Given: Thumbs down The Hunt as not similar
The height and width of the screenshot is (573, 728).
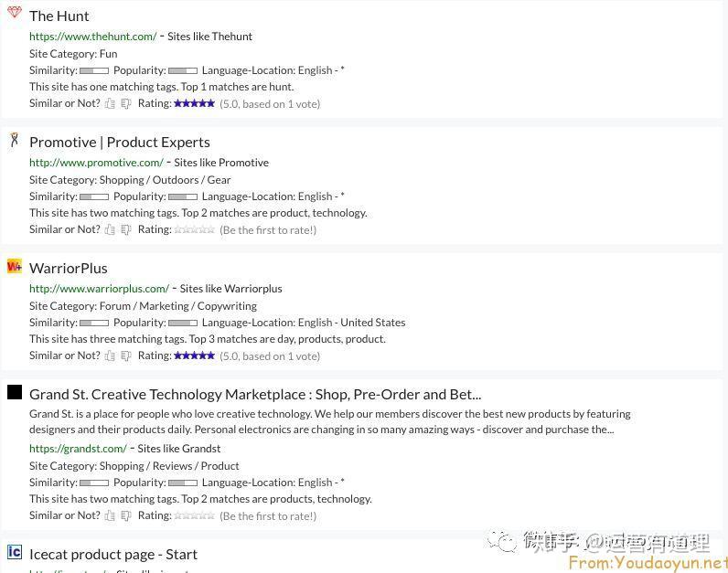Looking at the screenshot, I should (126, 103).
